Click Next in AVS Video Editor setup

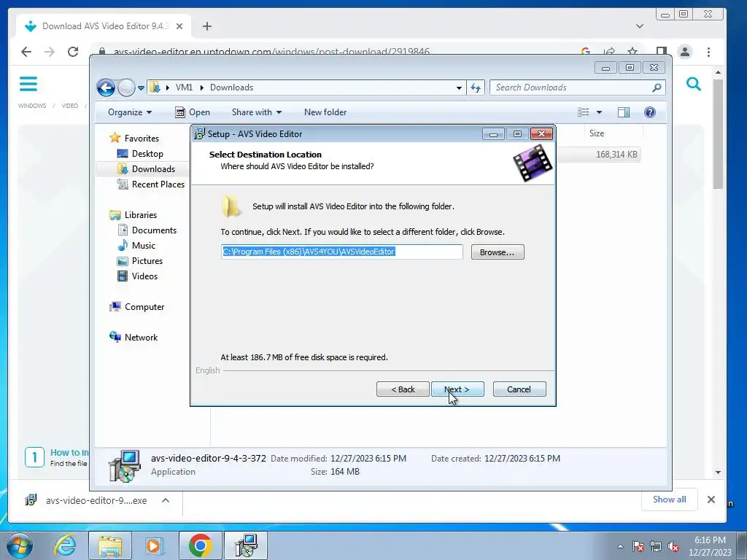pyautogui.click(x=457, y=389)
